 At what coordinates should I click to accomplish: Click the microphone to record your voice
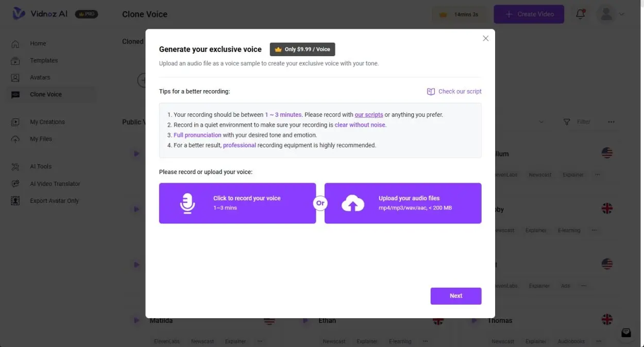pos(187,203)
